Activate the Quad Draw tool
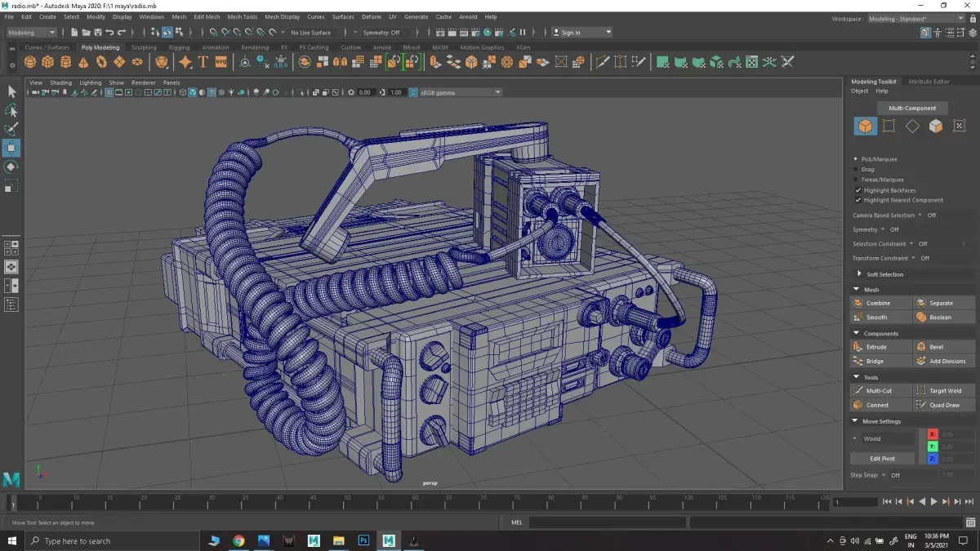This screenshot has height=551, width=980. click(x=943, y=405)
